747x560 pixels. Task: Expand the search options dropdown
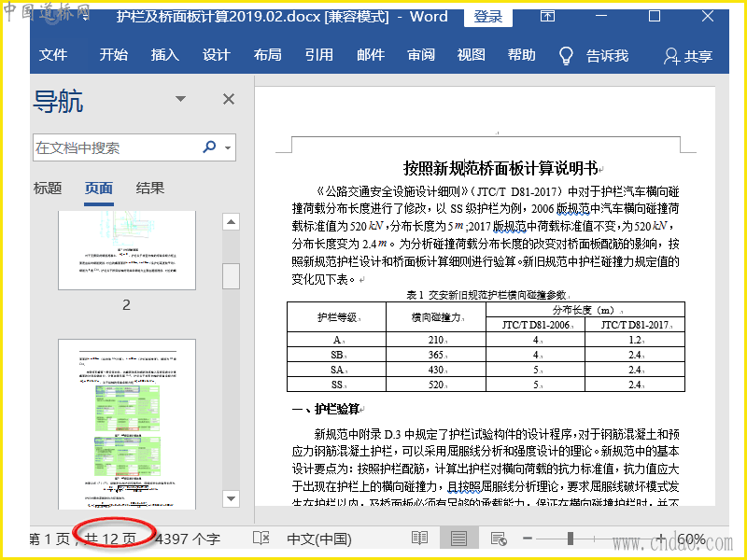(228, 147)
